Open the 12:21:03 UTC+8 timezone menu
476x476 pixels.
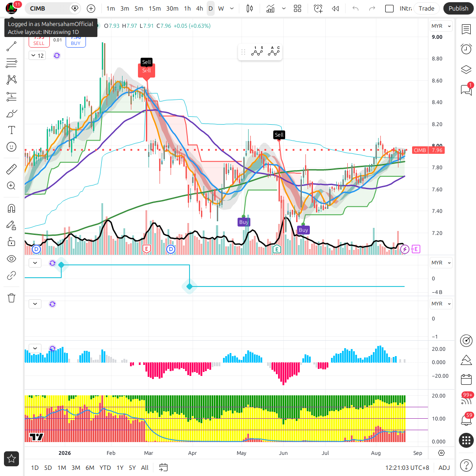407,468
